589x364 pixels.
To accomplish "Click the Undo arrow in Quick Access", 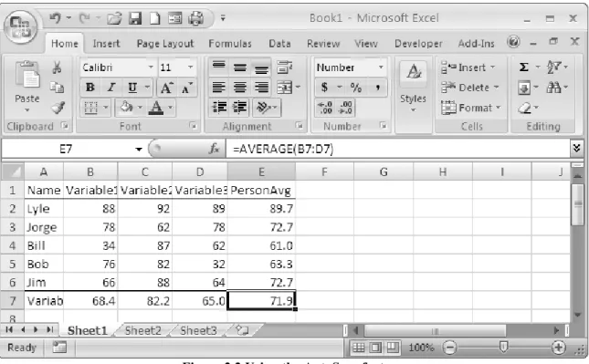I will 55,17.
